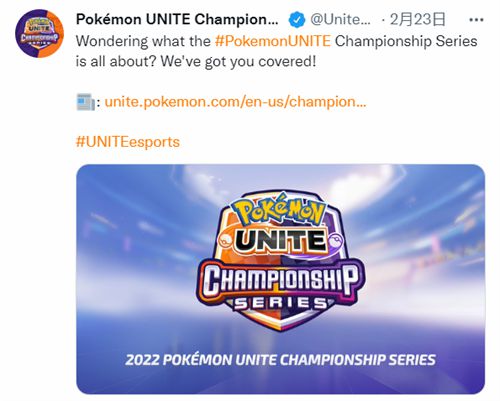Screen dimensions: 500x401
Task: Open the unite.pokemon.com championship link
Action: pyautogui.click(x=235, y=102)
